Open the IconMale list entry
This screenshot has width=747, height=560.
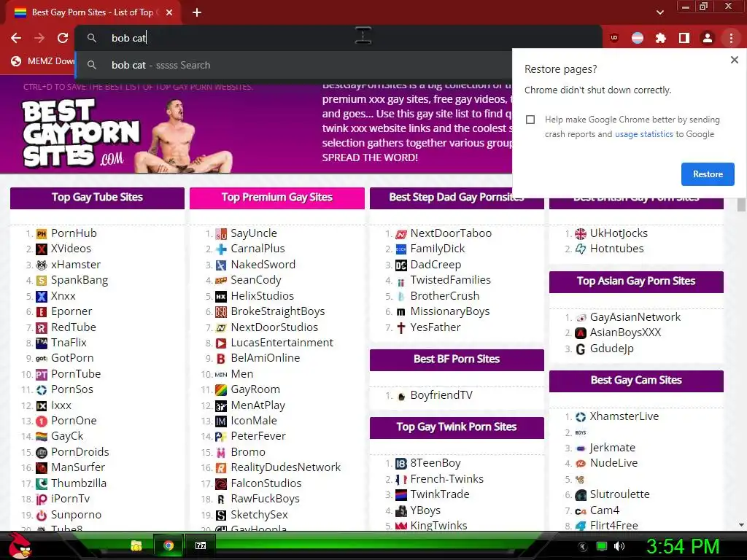253,421
